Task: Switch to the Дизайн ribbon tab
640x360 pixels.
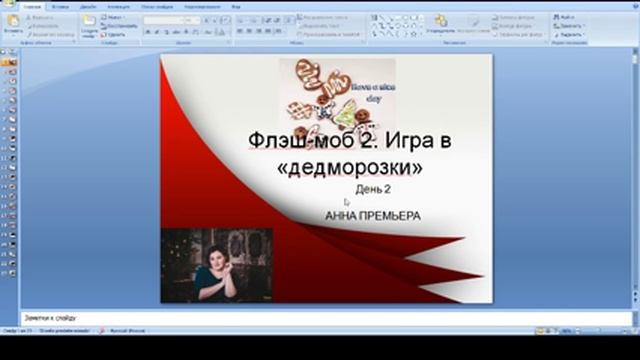Action: click(x=88, y=7)
